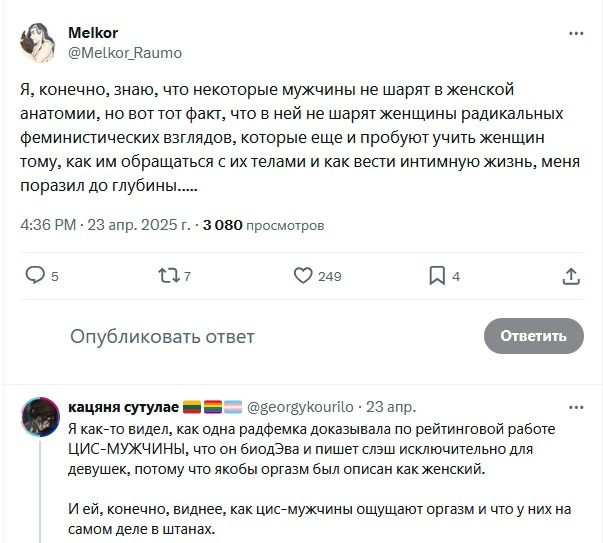Click the кацяня сутулае display name
603x543 pixels.
(x=123, y=408)
